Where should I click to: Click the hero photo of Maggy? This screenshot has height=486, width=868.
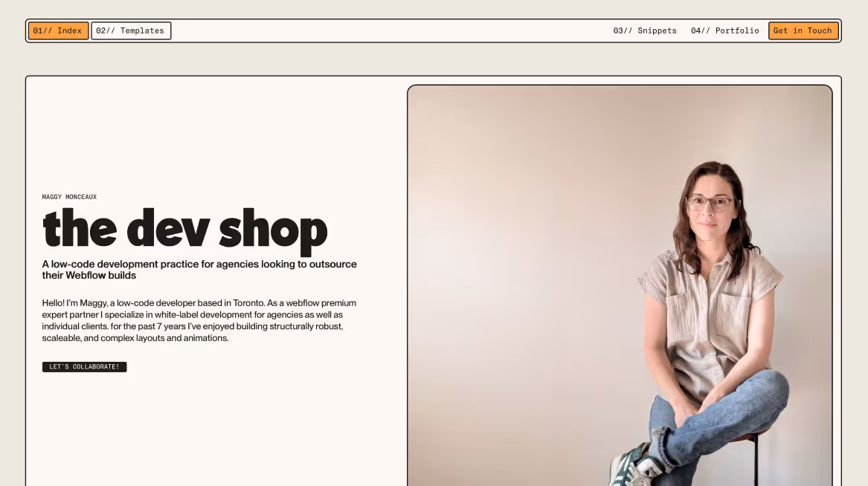(620, 286)
